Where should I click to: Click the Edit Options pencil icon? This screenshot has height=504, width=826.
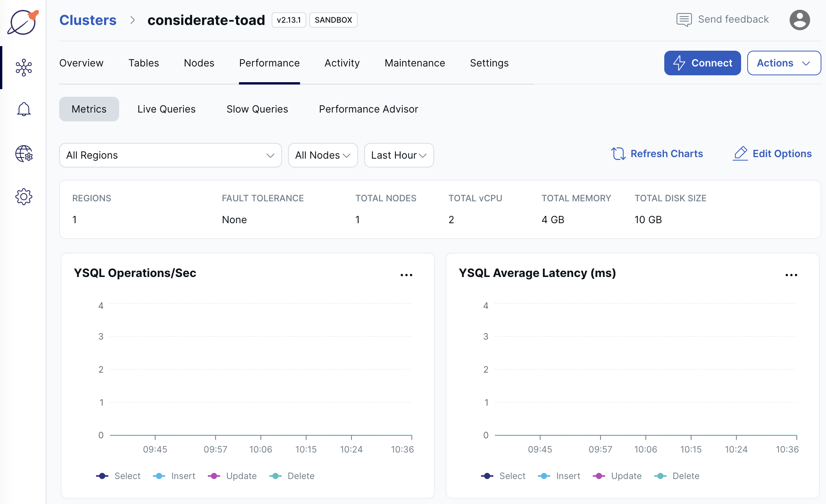point(740,154)
